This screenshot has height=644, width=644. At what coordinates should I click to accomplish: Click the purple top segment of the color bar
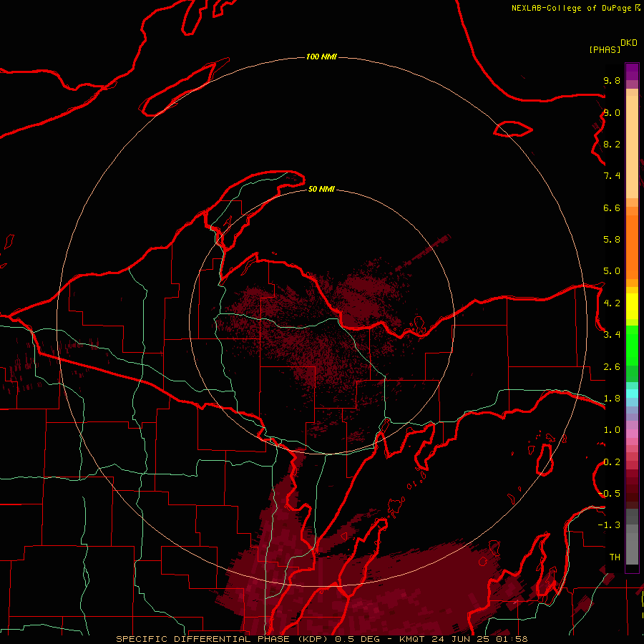632,72
